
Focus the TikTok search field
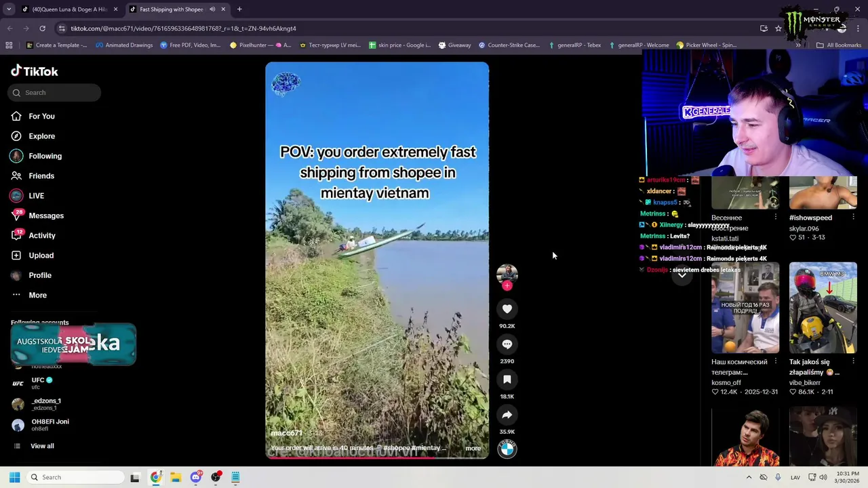click(54, 93)
